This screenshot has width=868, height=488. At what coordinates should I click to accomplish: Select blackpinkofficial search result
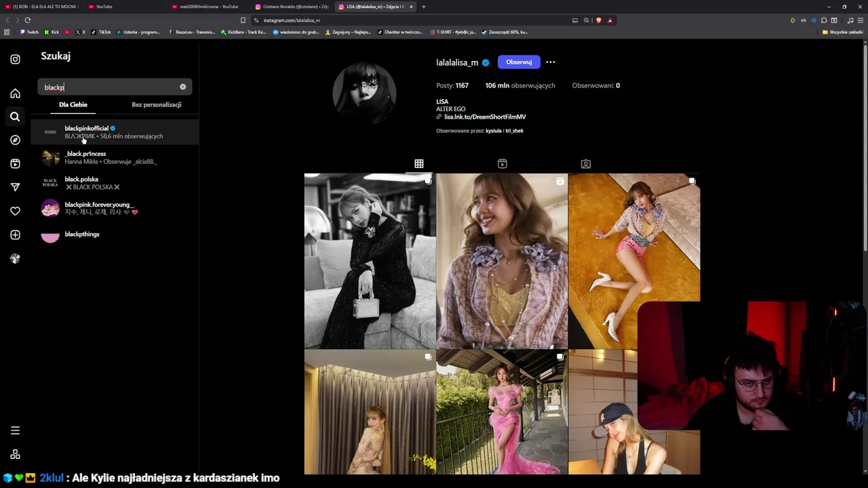[115, 132]
